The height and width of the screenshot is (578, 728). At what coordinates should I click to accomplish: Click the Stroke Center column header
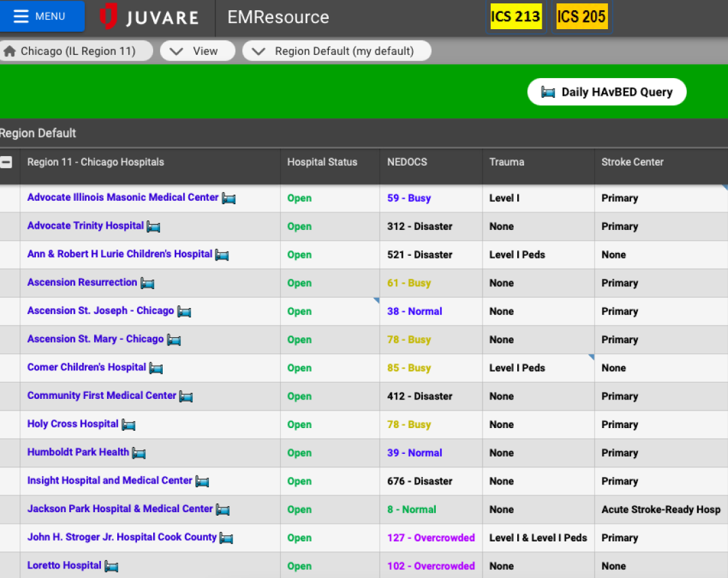point(632,162)
